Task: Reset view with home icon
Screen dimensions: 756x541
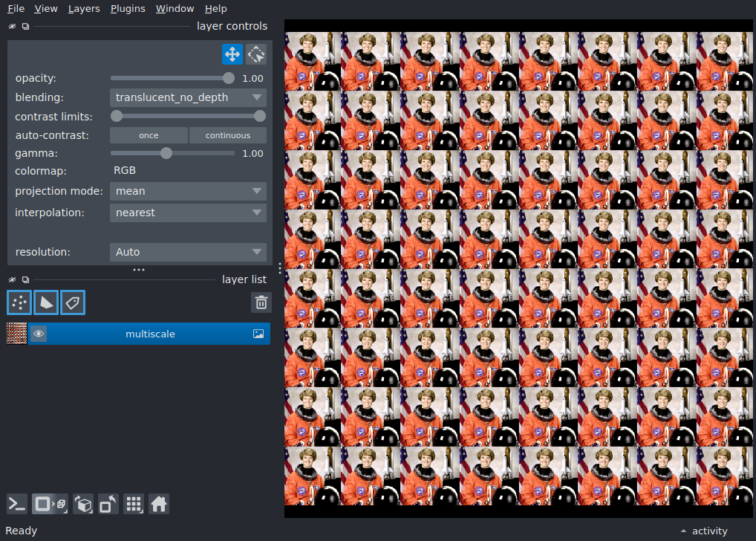Action: [159, 505]
